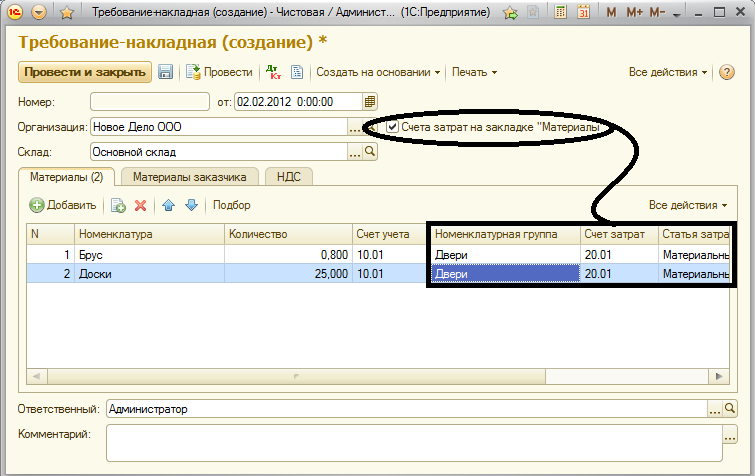Image resolution: width=755 pixels, height=476 pixels.
Task: Click highlighted 'Двери' cell in Доски row
Action: point(505,274)
